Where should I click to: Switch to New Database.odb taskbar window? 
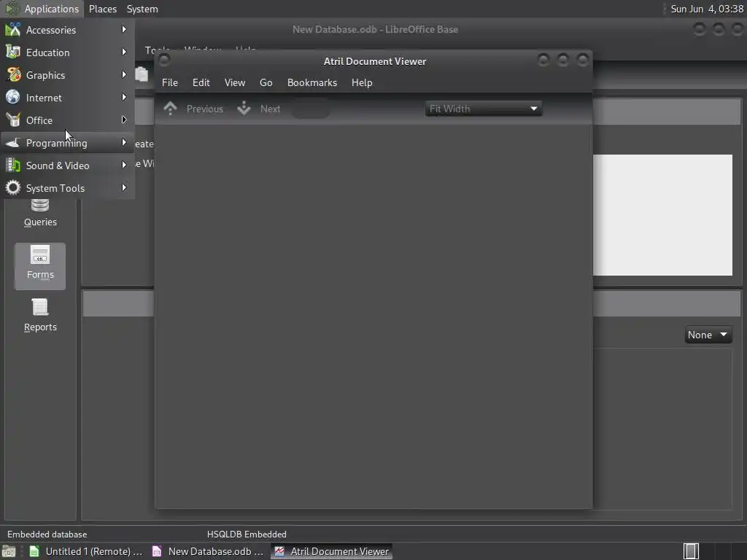point(207,551)
